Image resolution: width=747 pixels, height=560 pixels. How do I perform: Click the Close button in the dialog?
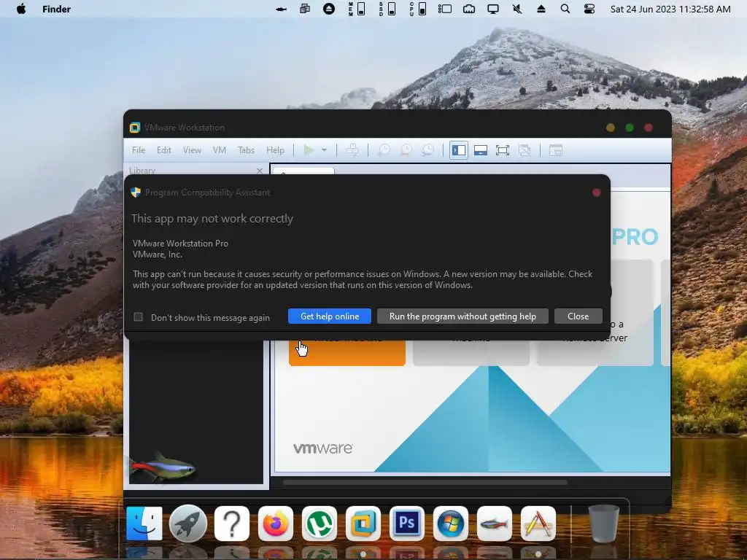(x=578, y=316)
